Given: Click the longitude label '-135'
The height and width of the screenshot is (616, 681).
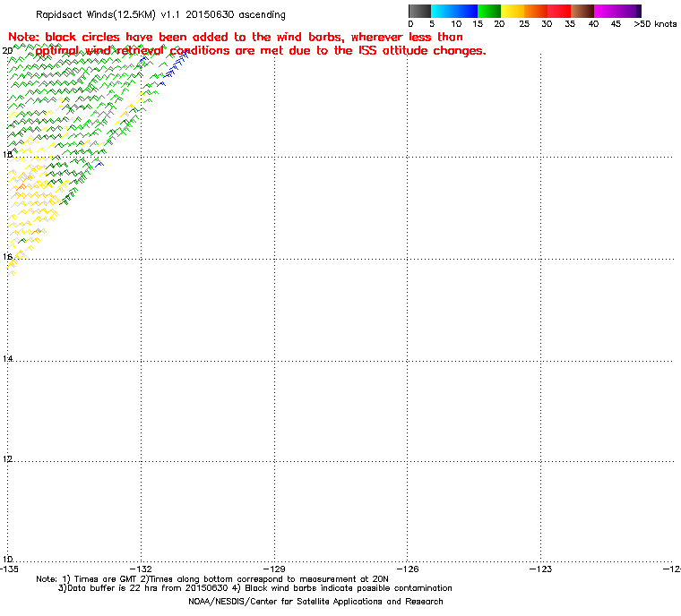Looking at the screenshot, I should (x=10, y=569).
